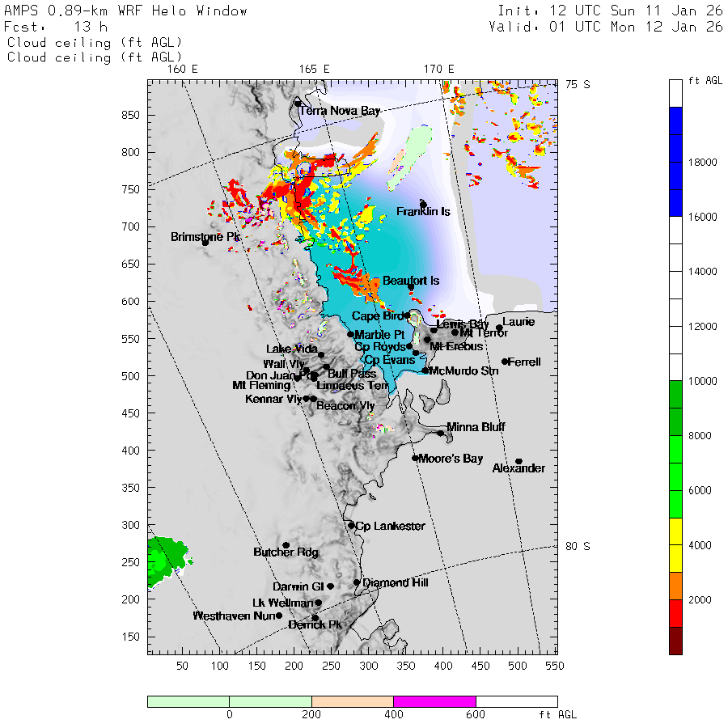Screen dimensions: 728x728
Task: Click the '850' y-axis tick label
Action: point(130,115)
